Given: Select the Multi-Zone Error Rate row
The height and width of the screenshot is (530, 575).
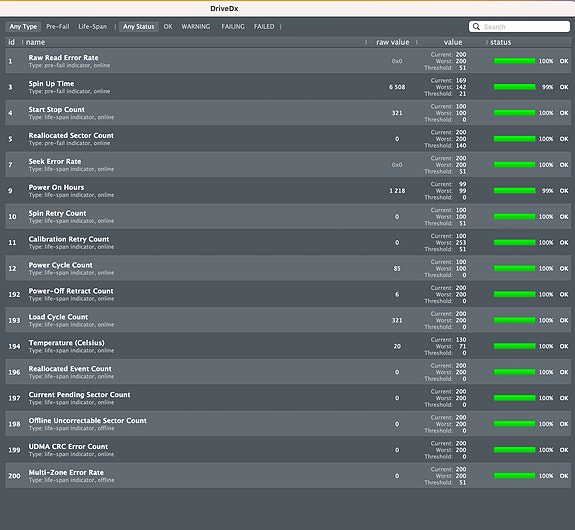Looking at the screenshot, I should [x=288, y=476].
